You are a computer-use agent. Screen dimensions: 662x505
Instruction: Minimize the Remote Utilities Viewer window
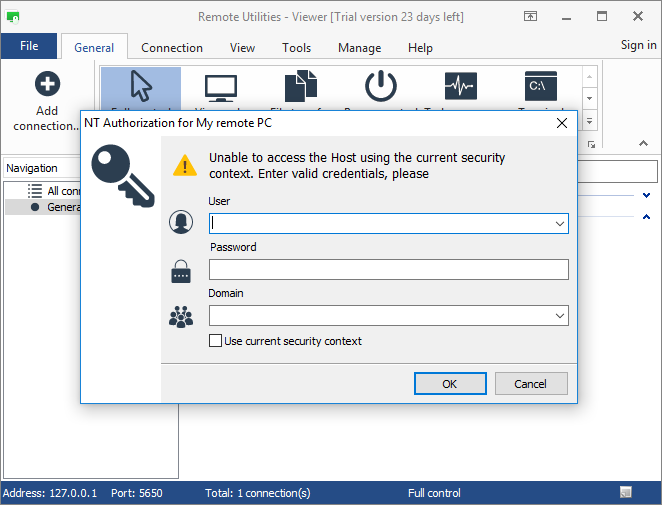(x=566, y=17)
